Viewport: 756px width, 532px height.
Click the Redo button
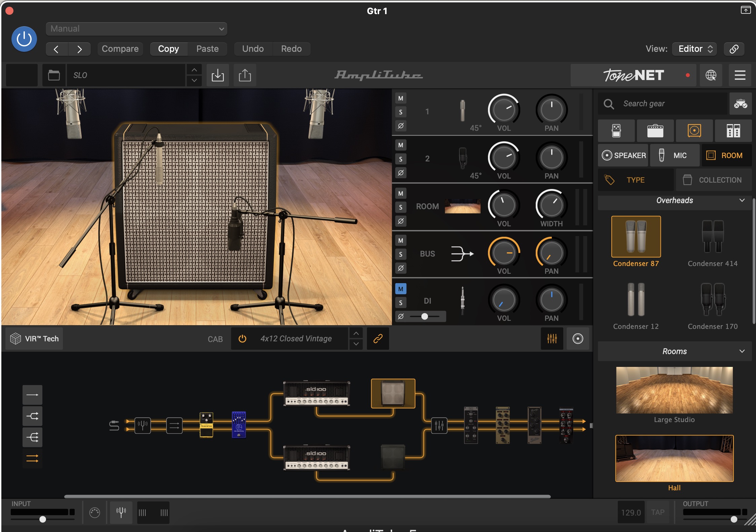pos(291,49)
